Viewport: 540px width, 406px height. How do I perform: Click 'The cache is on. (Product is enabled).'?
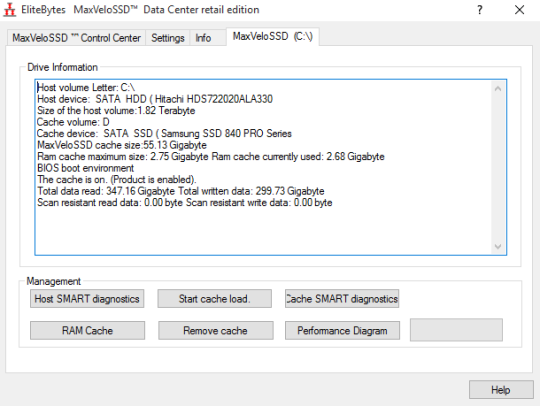(x=117, y=179)
